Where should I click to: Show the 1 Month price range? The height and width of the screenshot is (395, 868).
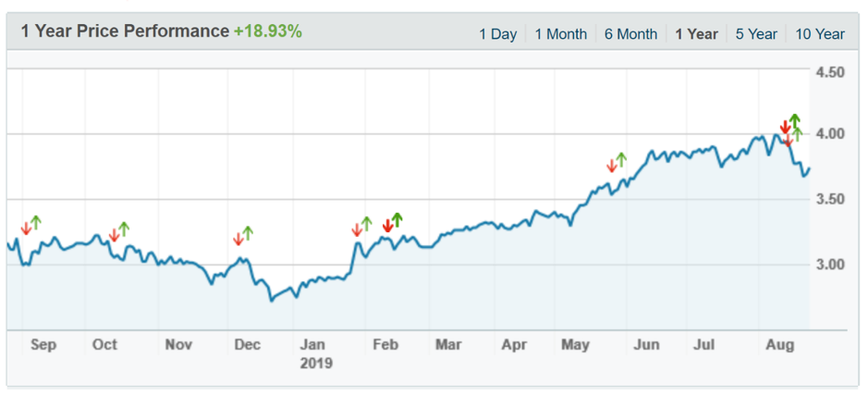click(560, 34)
